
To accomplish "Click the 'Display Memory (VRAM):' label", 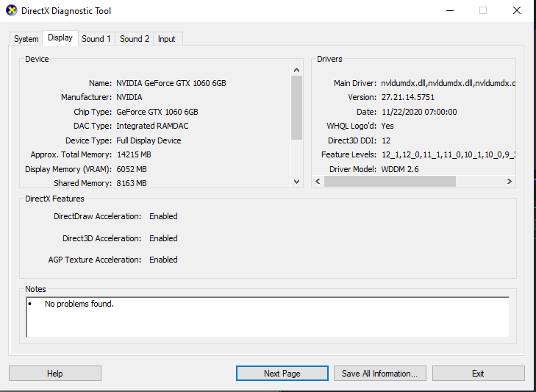I will [68, 169].
